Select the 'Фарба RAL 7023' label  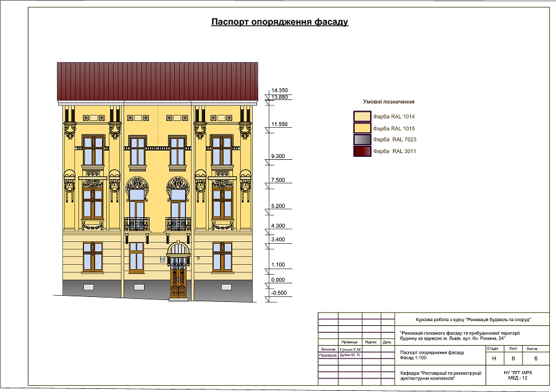click(395, 140)
